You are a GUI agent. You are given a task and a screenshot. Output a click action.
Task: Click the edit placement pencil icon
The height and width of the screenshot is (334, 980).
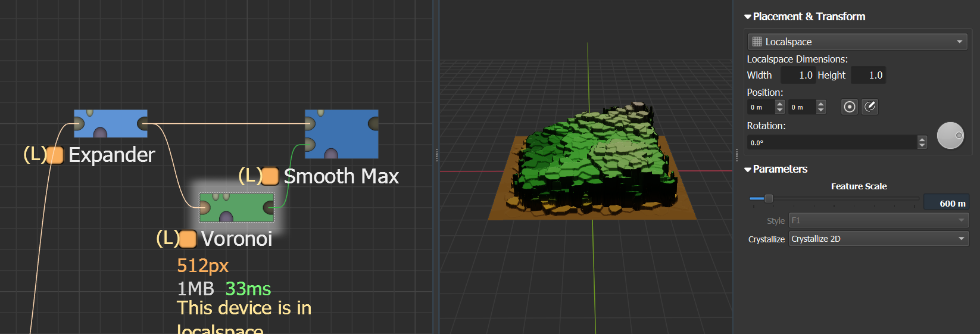tap(870, 107)
